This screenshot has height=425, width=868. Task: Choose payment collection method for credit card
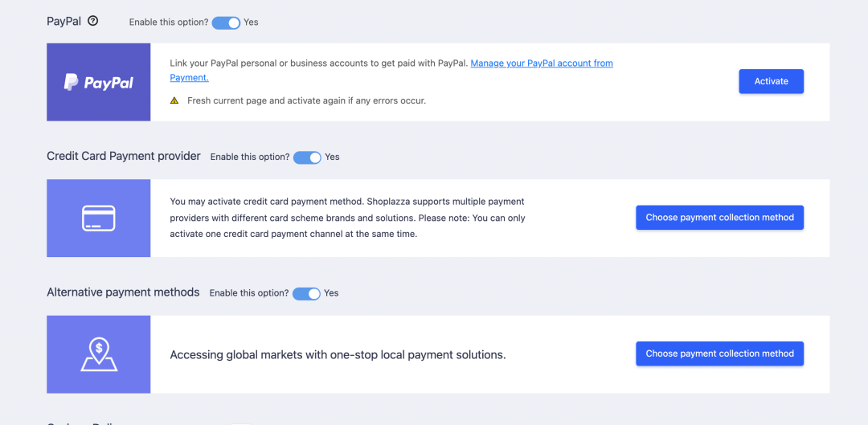pos(719,218)
